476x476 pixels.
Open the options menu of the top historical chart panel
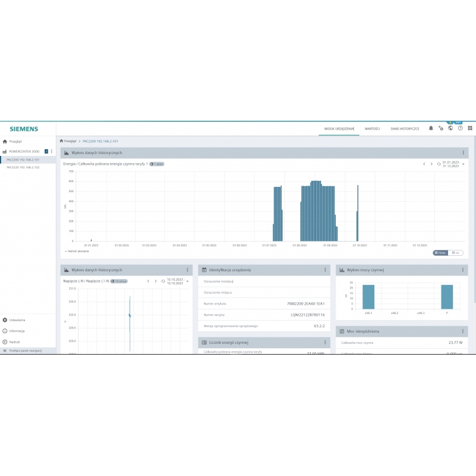click(464, 153)
